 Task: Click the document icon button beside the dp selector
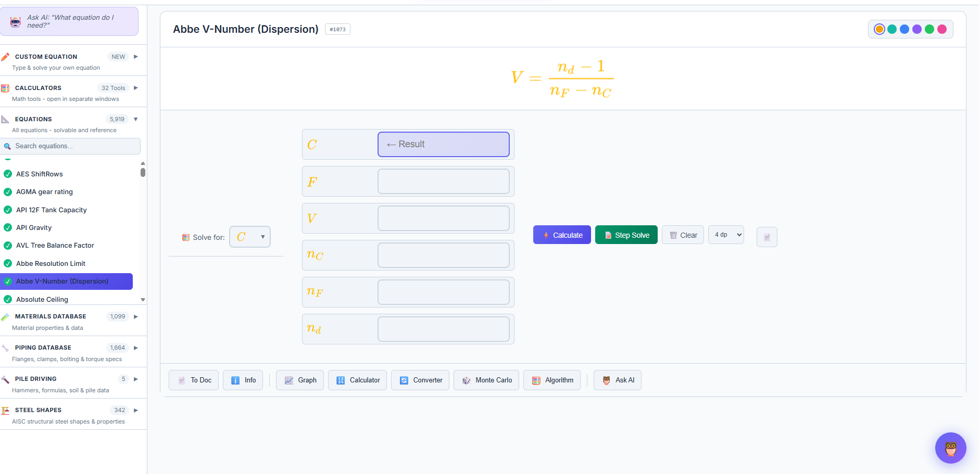point(767,237)
